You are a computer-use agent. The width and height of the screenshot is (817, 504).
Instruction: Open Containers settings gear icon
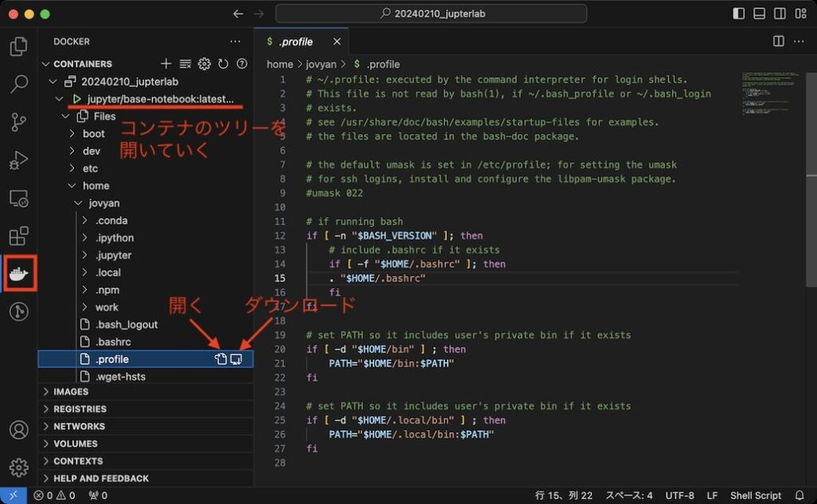204,64
